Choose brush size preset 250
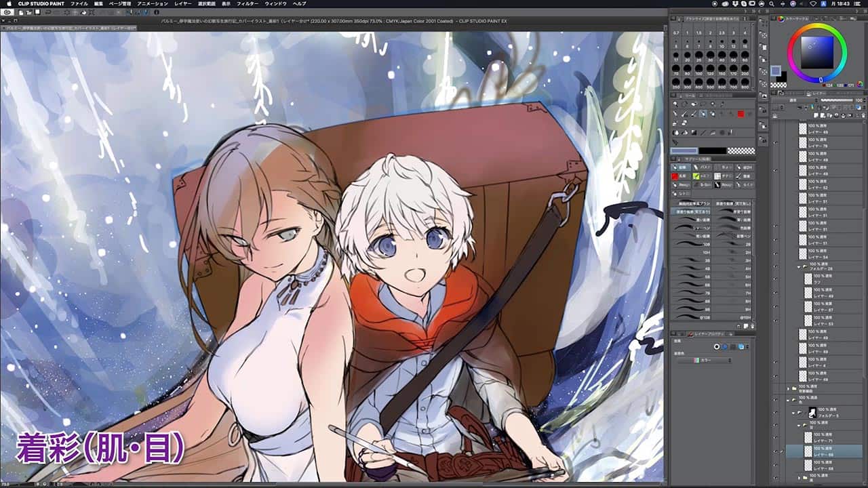Viewport: 868px width, 488px height. coord(676,83)
